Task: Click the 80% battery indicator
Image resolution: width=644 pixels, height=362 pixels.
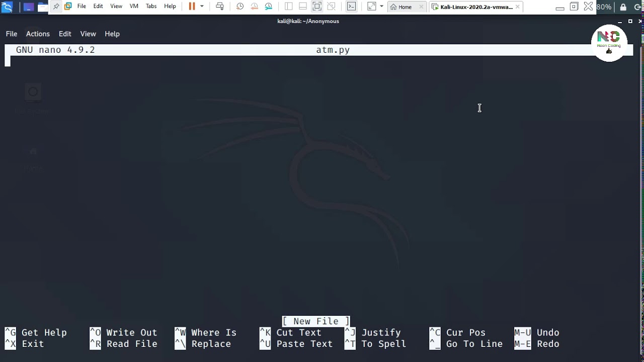Action: pos(604,7)
